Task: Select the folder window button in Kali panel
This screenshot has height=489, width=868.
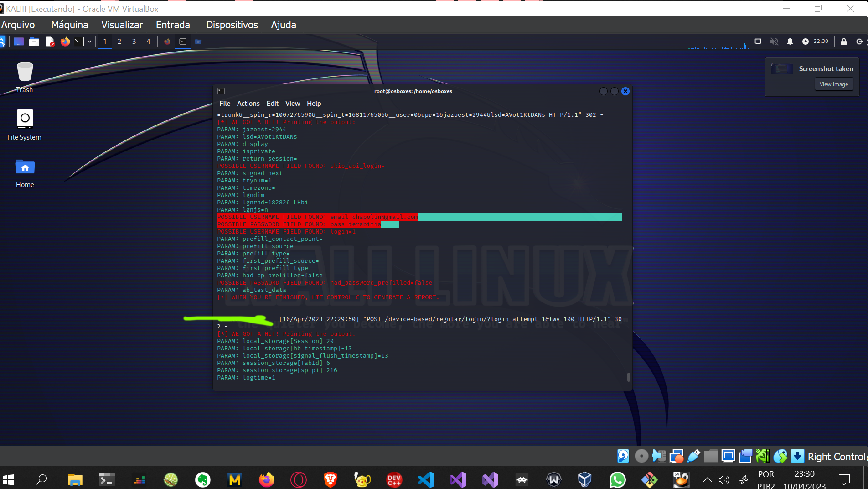Action: coord(198,42)
